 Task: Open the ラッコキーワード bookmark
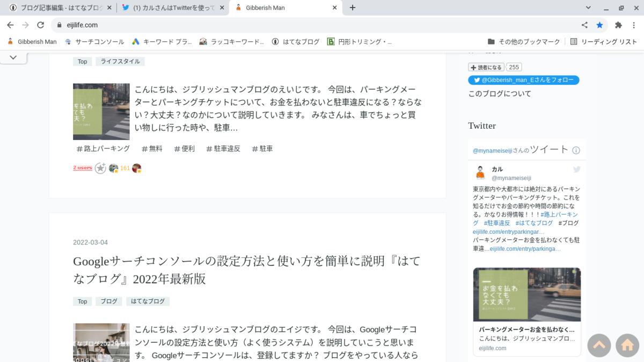(231, 41)
